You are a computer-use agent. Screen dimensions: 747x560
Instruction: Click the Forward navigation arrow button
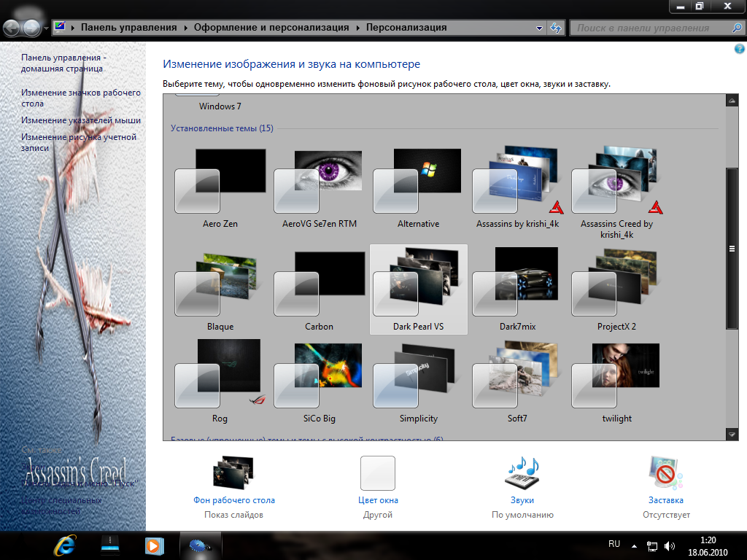(x=31, y=28)
